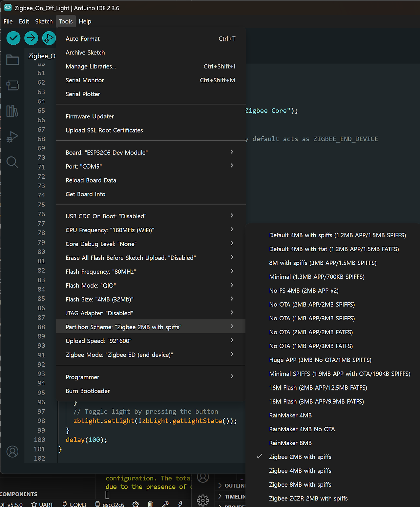The height and width of the screenshot is (507, 420).
Task: Click Reload Board Data entry
Action: click(x=151, y=180)
